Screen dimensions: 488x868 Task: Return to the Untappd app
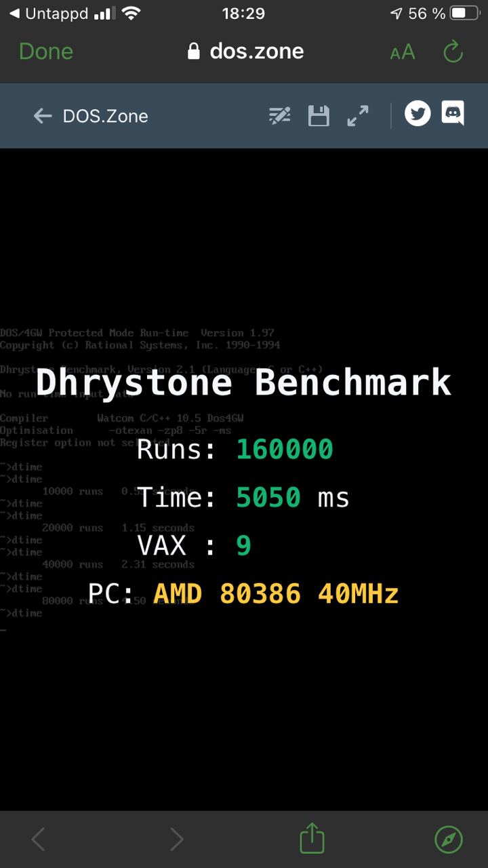(47, 14)
